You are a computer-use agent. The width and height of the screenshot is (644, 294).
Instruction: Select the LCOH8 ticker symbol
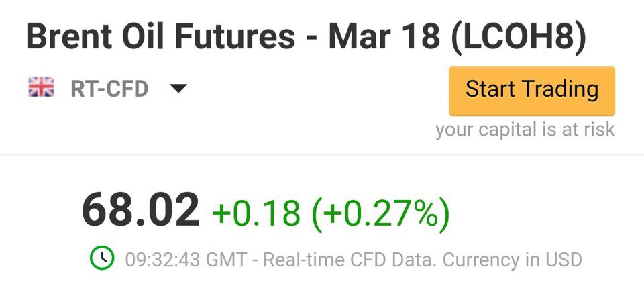point(517,37)
